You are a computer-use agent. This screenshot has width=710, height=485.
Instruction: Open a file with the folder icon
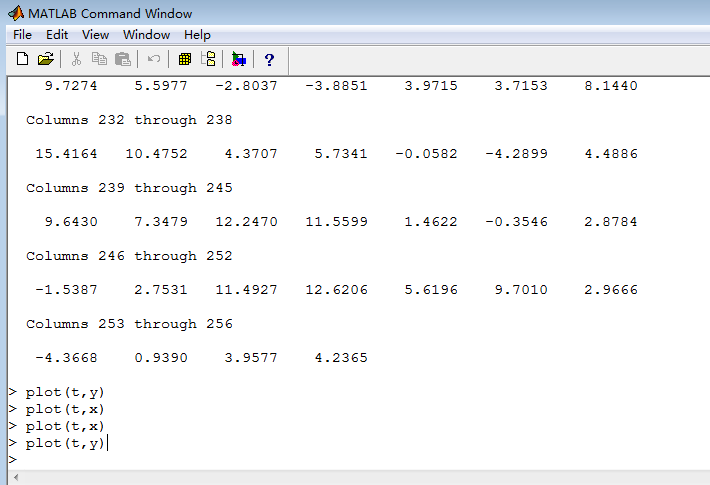[45, 59]
